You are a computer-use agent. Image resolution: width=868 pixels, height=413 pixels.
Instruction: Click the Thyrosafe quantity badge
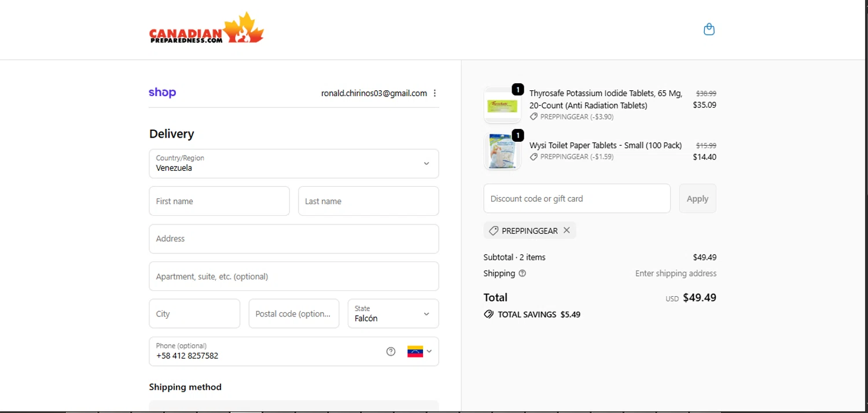click(x=518, y=90)
